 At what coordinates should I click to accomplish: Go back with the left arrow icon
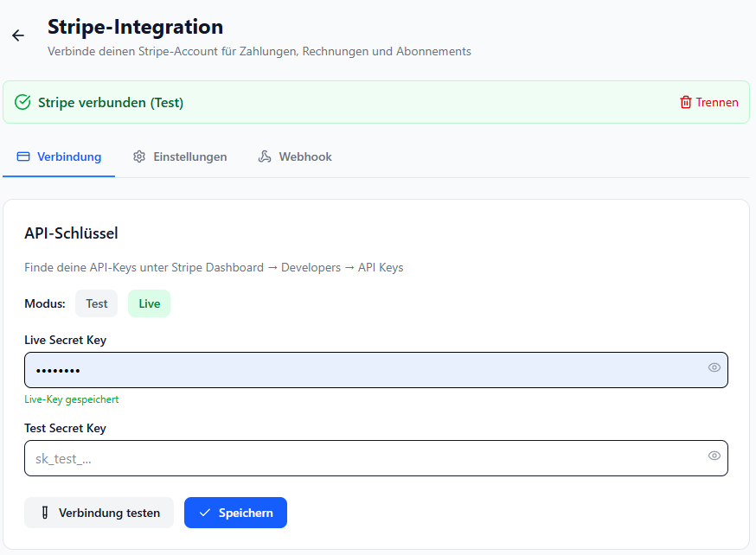tap(18, 35)
